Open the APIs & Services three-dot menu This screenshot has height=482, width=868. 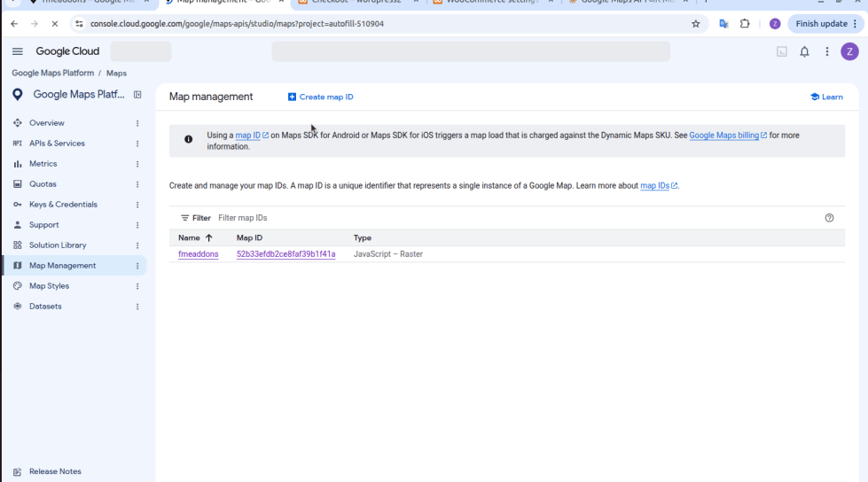tap(137, 144)
